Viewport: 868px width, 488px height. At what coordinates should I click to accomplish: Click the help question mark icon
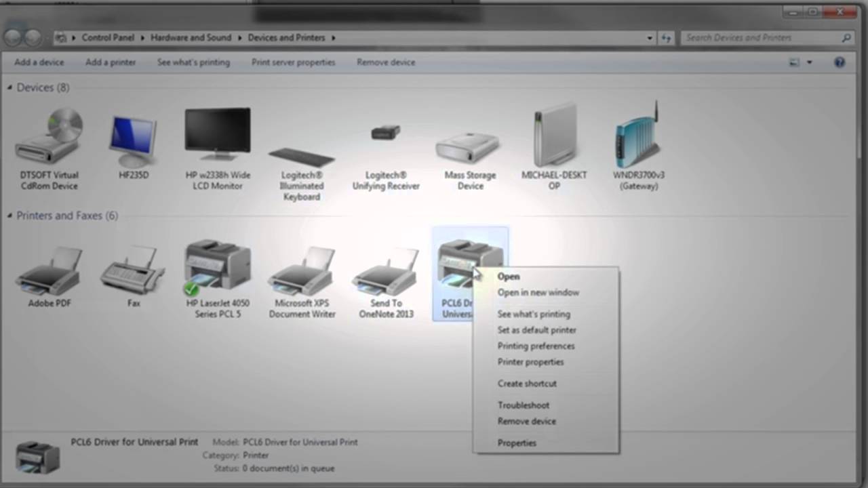pyautogui.click(x=840, y=62)
